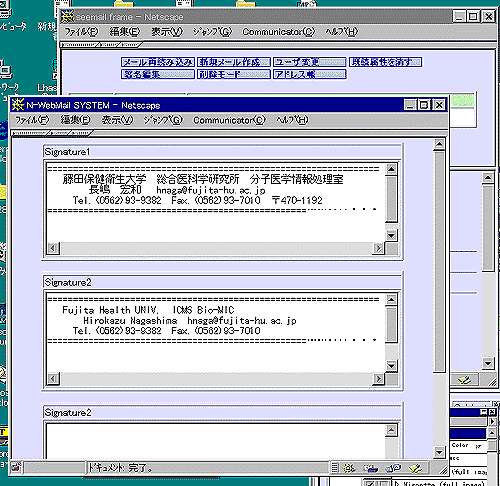Click N-WebMail page vertical scrollbar up arrow
Viewport: 500px width, 486px height.
pyautogui.click(x=439, y=145)
